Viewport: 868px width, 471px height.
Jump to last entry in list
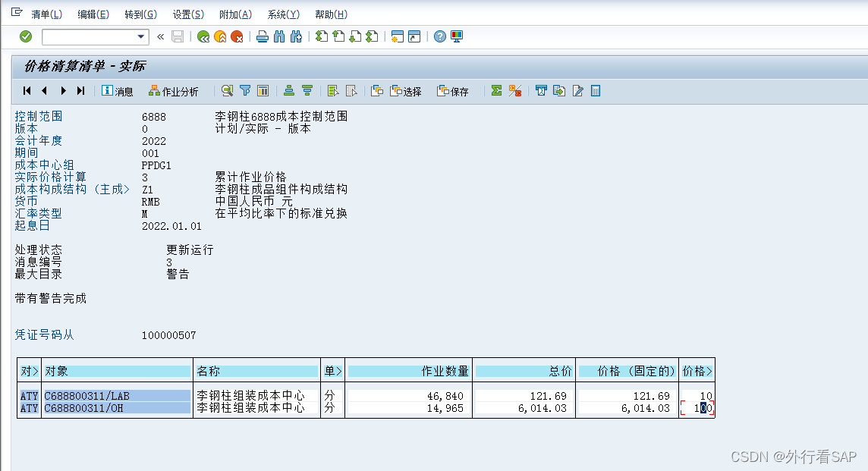coord(81,91)
